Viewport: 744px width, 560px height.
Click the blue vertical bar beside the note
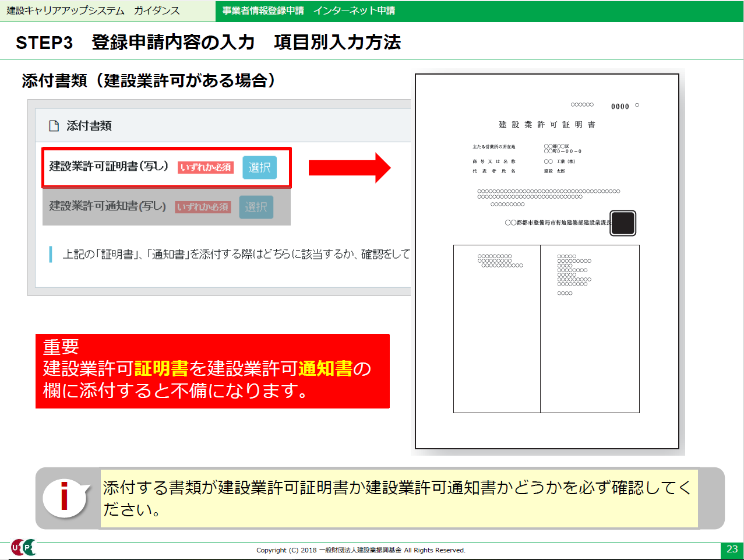pyautogui.click(x=51, y=255)
